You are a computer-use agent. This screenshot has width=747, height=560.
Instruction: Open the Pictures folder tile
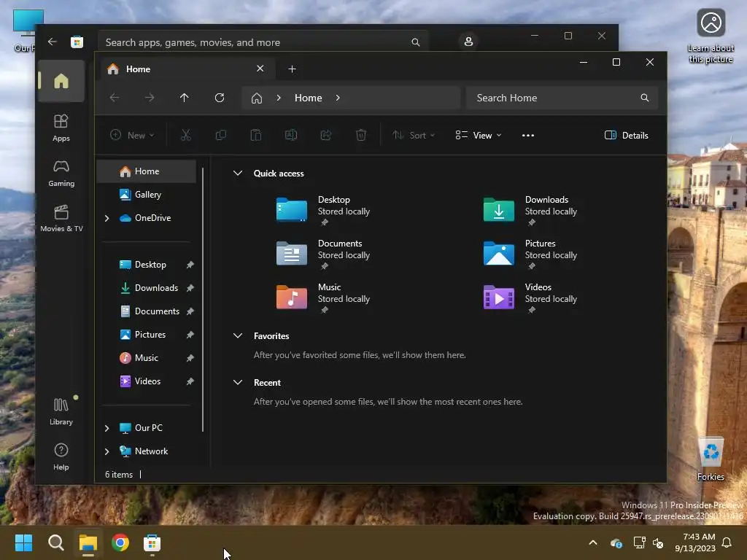pyautogui.click(x=530, y=253)
